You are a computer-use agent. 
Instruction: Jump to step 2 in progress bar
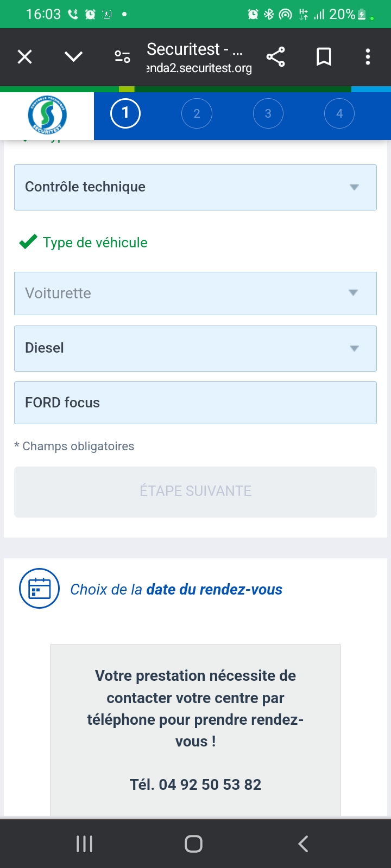coord(197,113)
